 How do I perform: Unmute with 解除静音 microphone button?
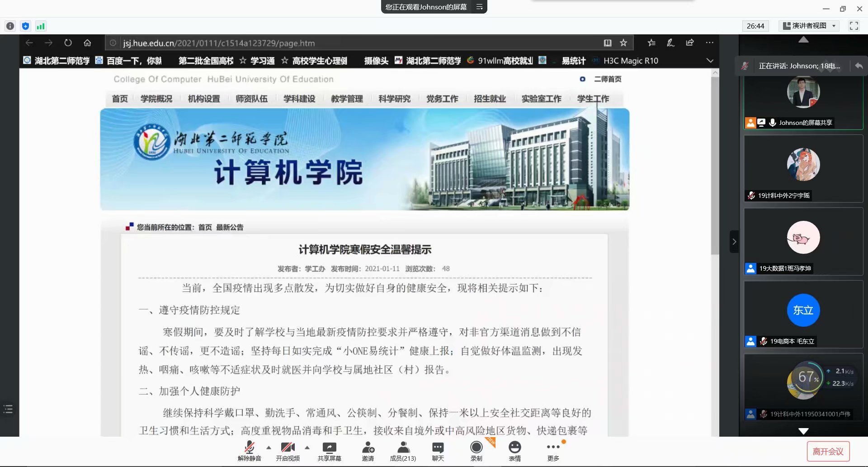249,451
